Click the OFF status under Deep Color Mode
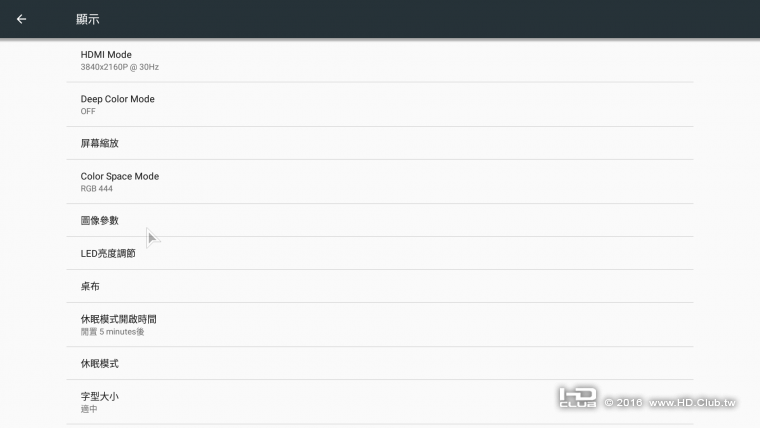The height and width of the screenshot is (428, 760). point(88,111)
